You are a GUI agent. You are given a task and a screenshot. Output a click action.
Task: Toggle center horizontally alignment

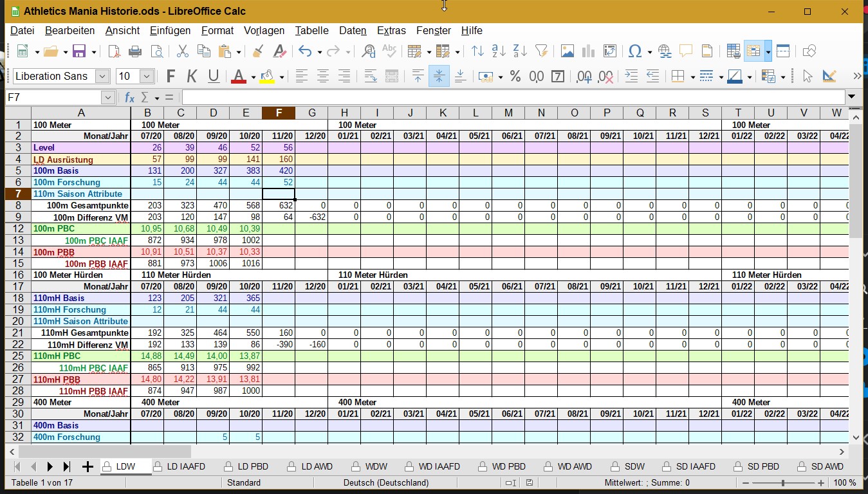(323, 77)
